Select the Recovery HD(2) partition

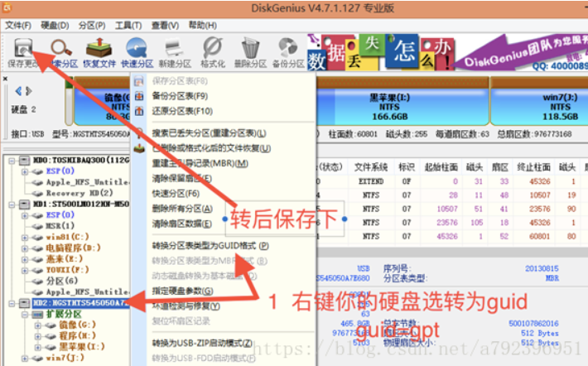[80, 193]
